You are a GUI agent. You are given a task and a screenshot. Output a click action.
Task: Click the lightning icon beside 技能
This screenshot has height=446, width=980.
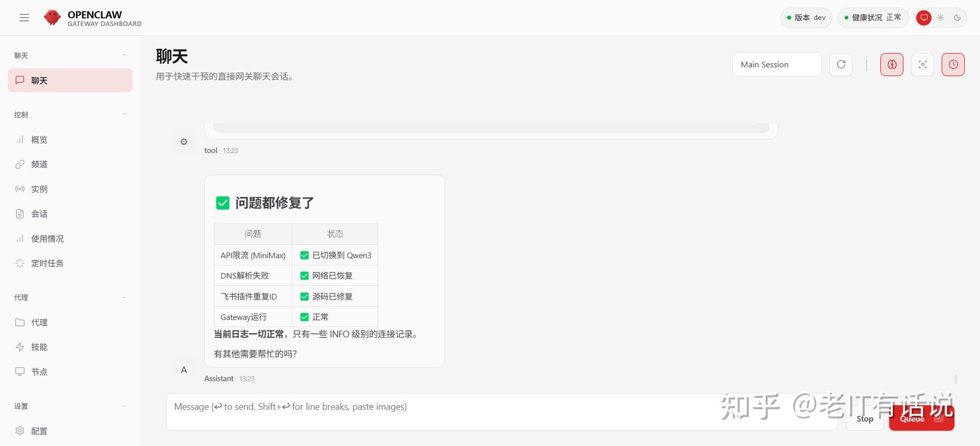coord(20,347)
